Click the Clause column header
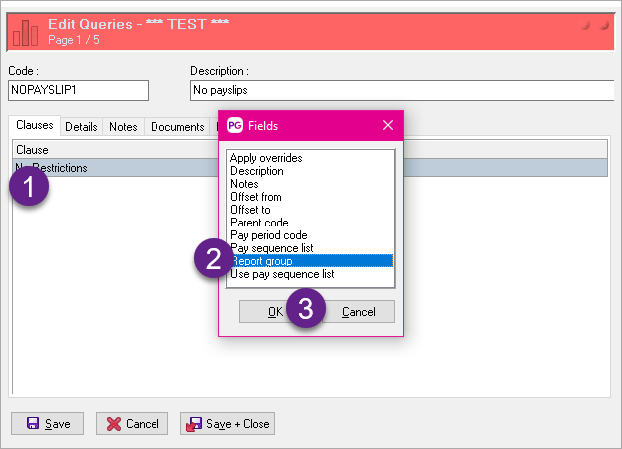Viewport: 622px width, 449px height. [x=33, y=150]
